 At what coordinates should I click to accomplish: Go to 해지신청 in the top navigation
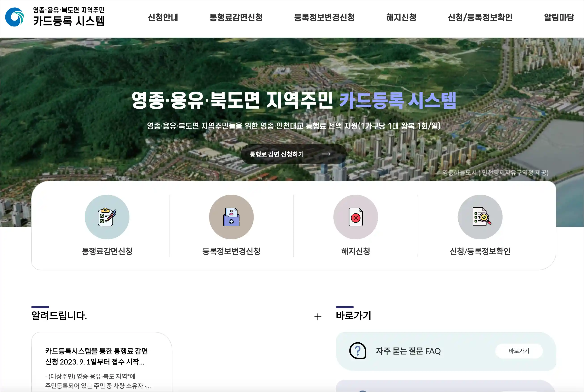tap(401, 17)
